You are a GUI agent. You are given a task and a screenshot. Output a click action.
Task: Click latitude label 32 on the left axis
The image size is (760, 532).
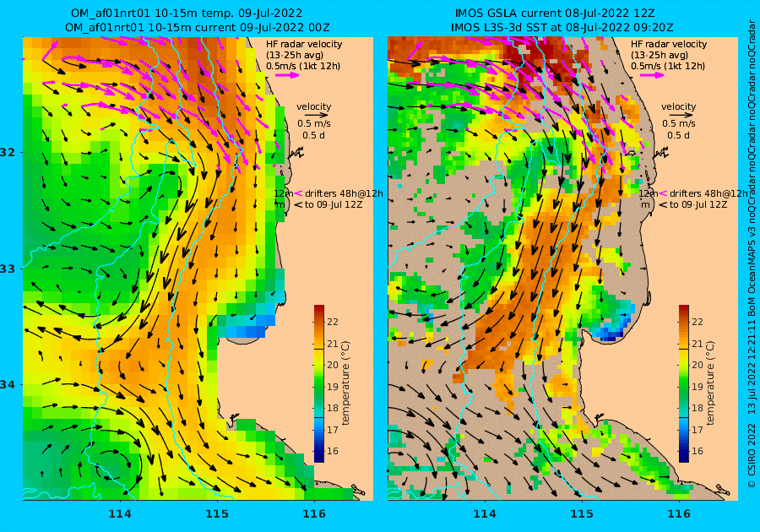click(8, 152)
